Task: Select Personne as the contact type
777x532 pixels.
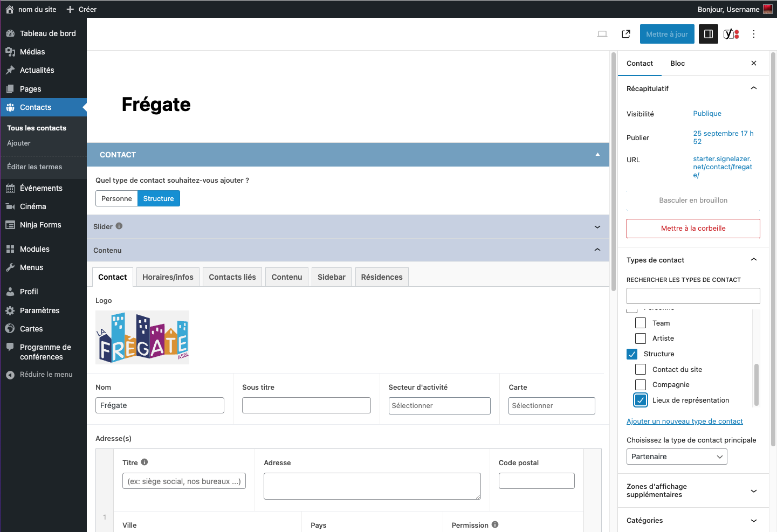Action: point(116,198)
